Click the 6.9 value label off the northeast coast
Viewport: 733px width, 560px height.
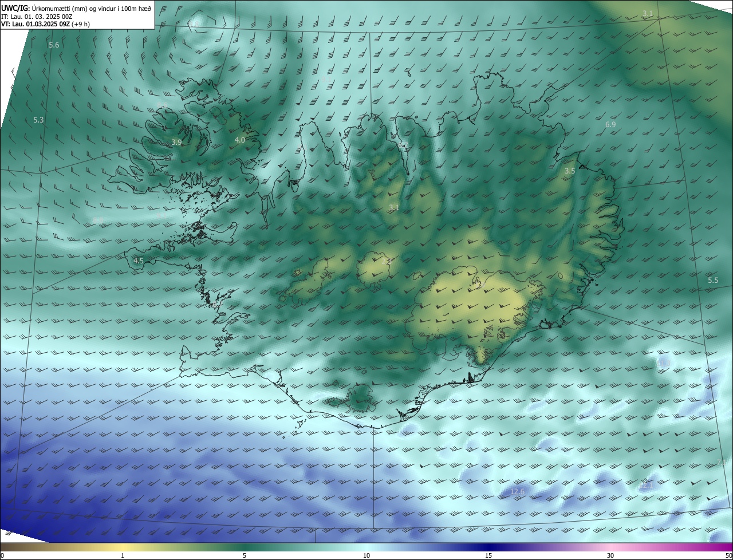coord(610,124)
